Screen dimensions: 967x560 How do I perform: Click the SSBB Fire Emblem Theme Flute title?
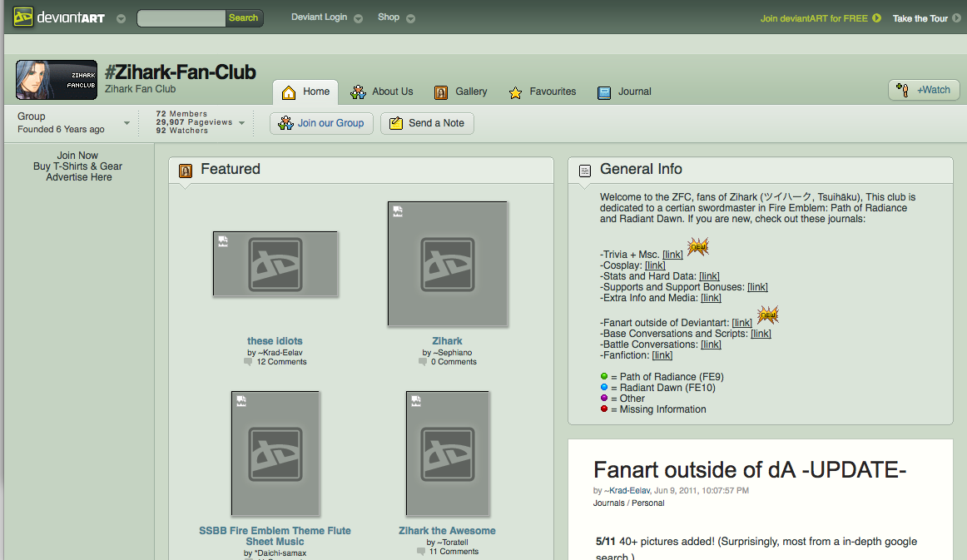tap(275, 536)
